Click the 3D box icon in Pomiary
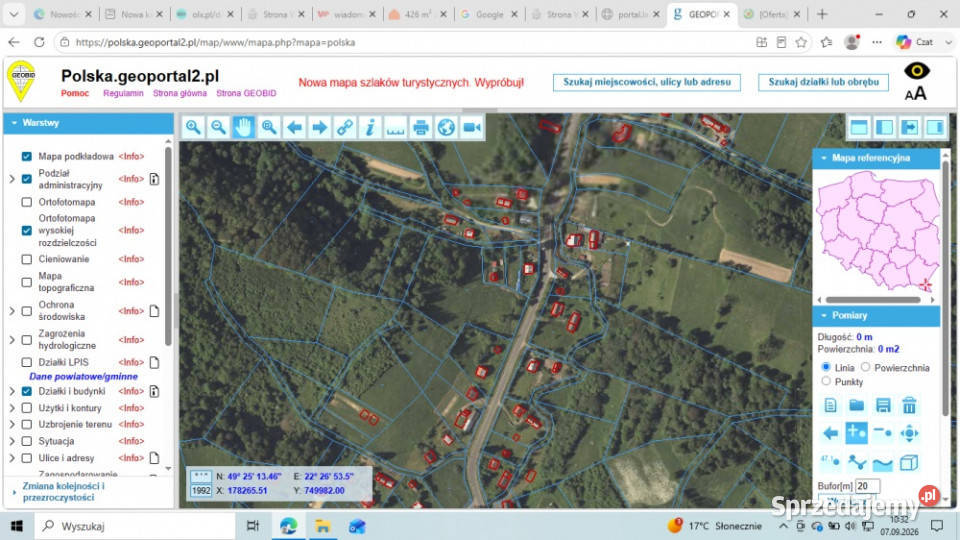Viewport: 960px width, 540px height. (x=909, y=462)
